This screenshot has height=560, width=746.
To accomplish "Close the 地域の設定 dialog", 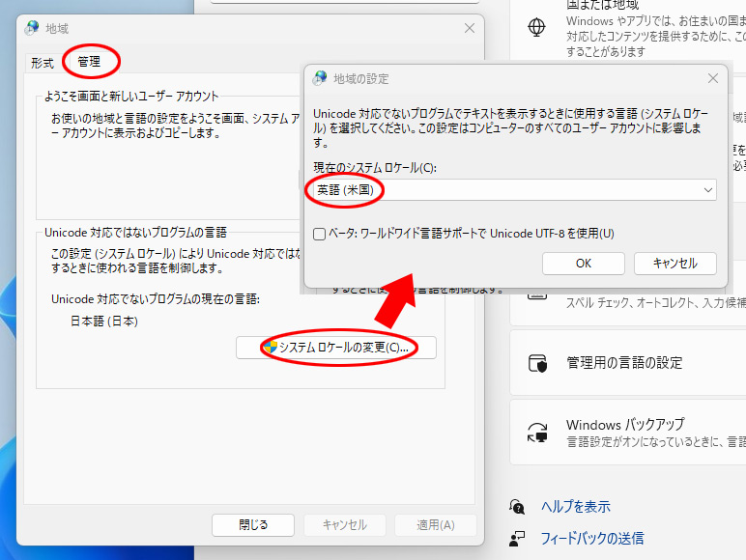I will click(x=713, y=78).
